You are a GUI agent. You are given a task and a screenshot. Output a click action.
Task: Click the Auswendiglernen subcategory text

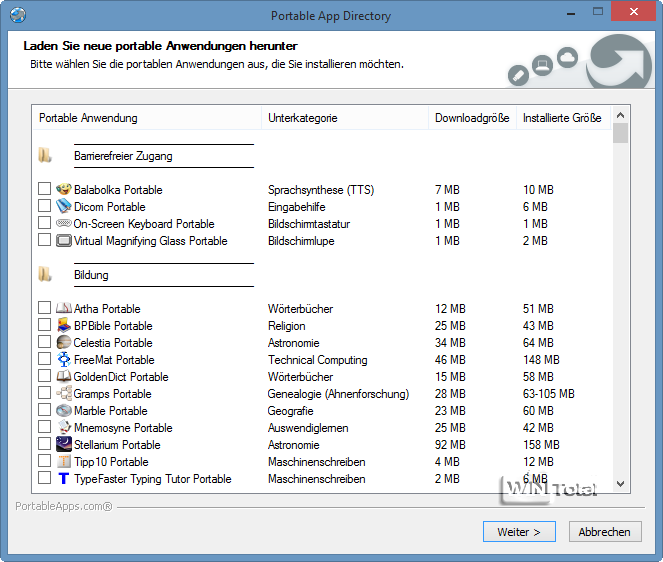click(308, 428)
